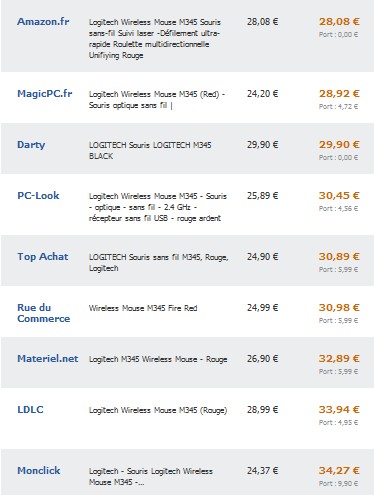Screen dimensions: 374x495
Task: Click Darty total price 29,90 €
Action: point(339,145)
